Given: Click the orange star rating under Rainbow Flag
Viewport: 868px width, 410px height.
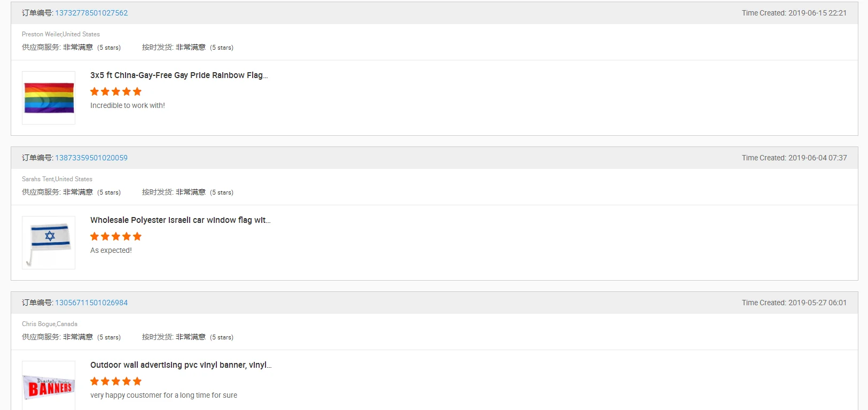Looking at the screenshot, I should click(116, 91).
